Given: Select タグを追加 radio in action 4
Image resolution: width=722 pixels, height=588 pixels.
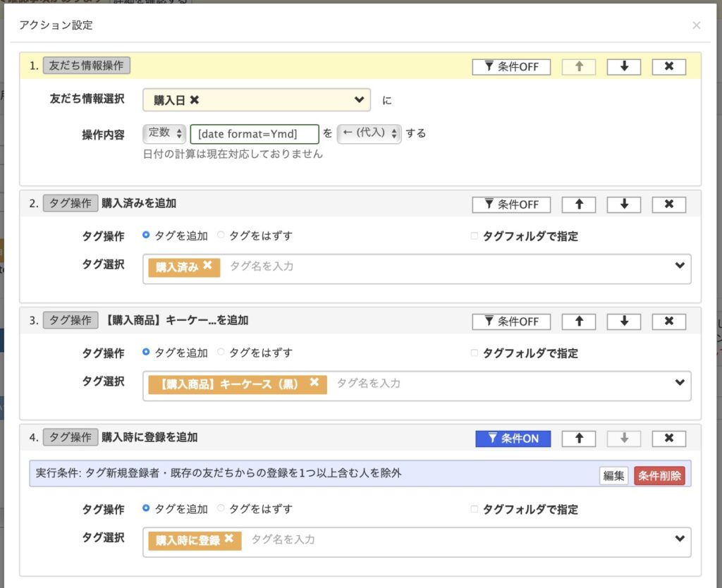Looking at the screenshot, I should [x=146, y=508].
